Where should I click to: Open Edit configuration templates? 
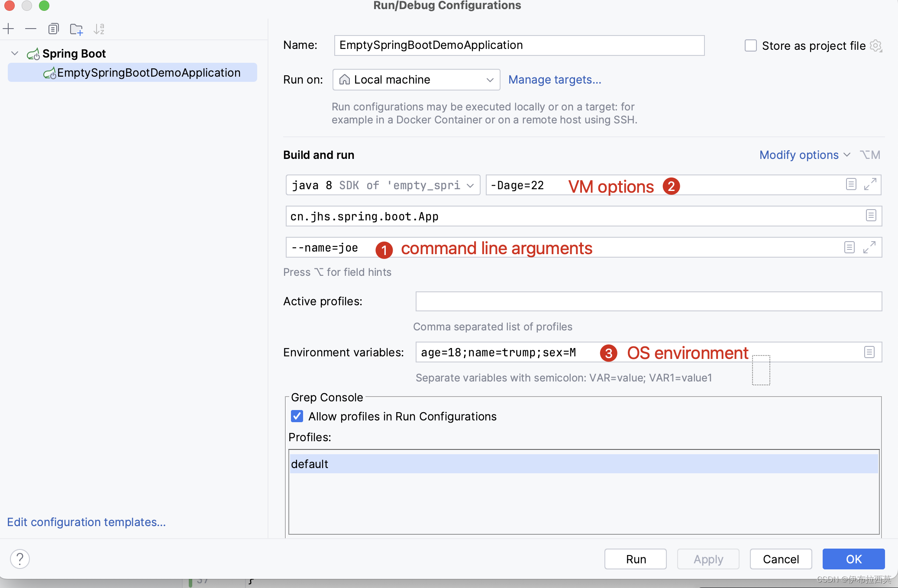tap(86, 522)
